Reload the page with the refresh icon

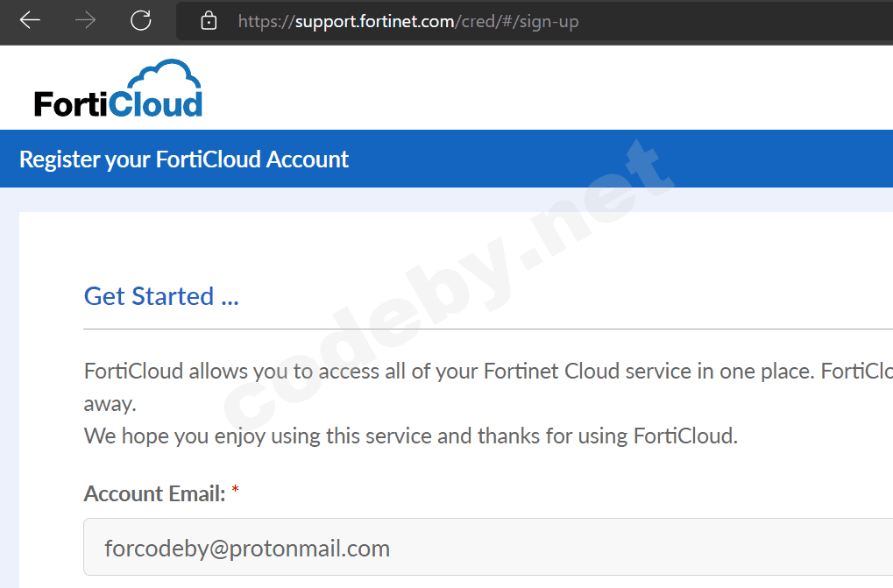pos(141,21)
